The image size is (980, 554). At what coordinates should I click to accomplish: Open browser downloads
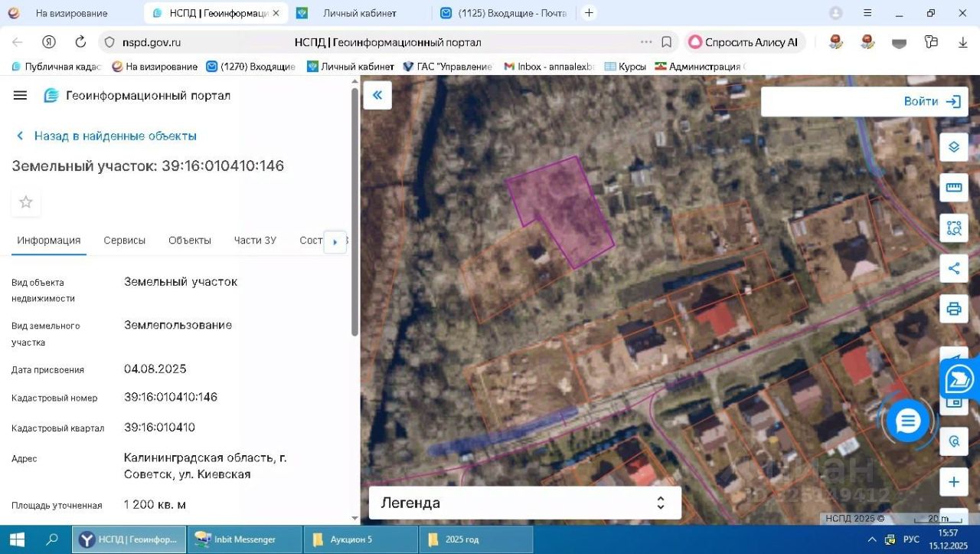tap(963, 42)
